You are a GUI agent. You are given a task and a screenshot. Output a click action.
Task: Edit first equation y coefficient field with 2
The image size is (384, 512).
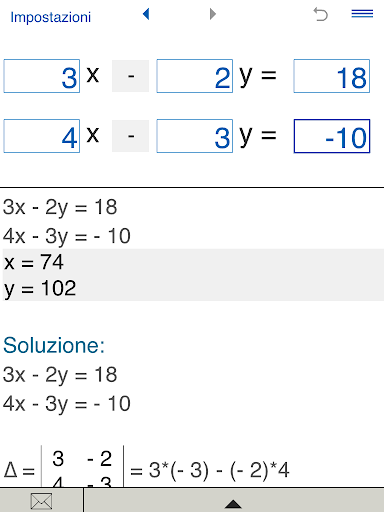coord(195,76)
